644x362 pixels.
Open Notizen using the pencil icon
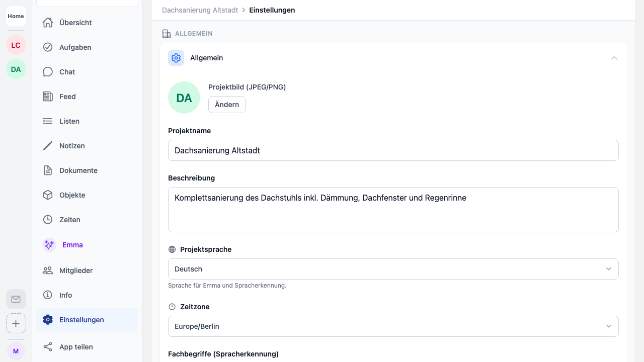48,146
